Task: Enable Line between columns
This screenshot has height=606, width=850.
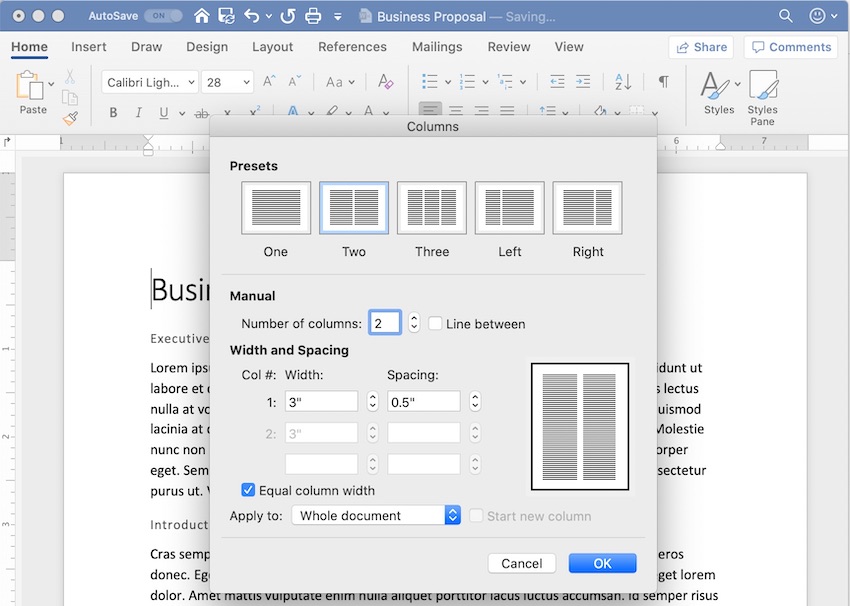Action: tap(437, 322)
